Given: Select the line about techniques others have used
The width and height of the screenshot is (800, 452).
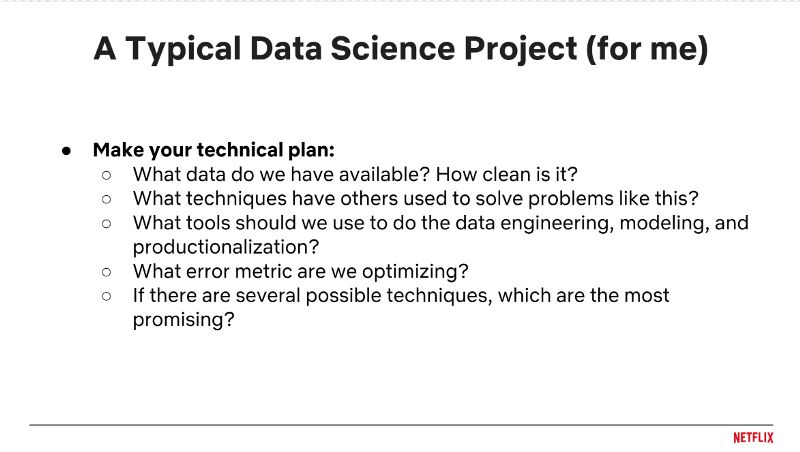Looking at the screenshot, I should click(x=415, y=198).
